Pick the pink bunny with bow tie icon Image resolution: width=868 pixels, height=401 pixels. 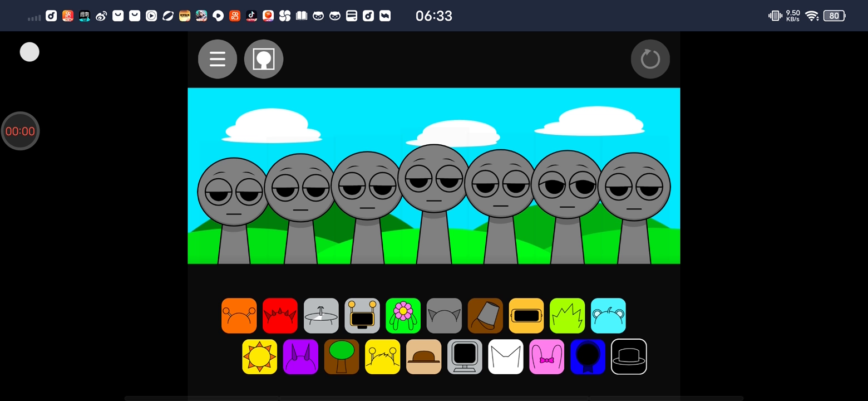[x=546, y=357]
